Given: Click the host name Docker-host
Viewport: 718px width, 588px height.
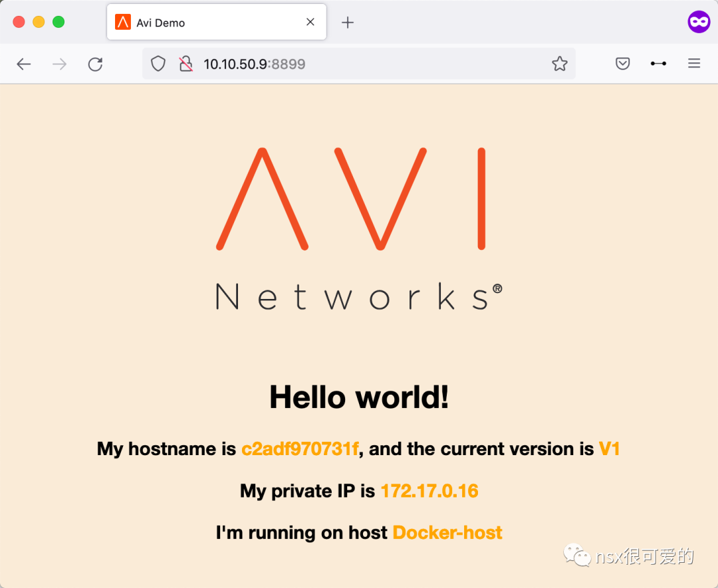Looking at the screenshot, I should (447, 533).
